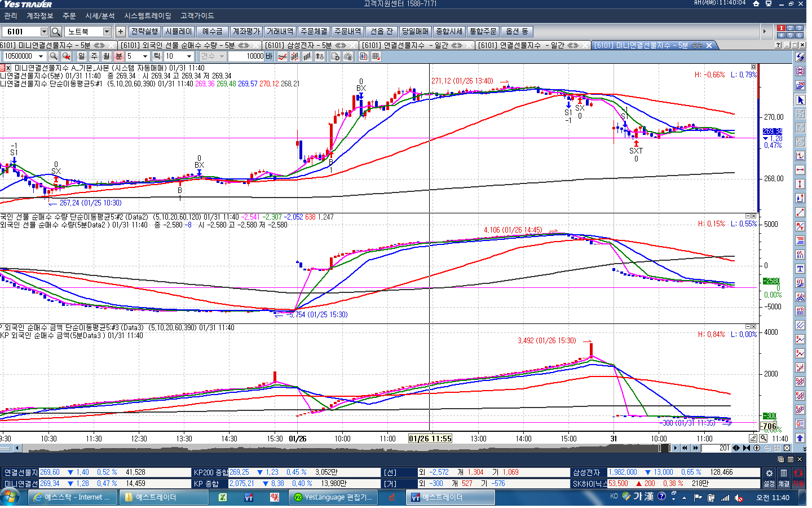Select the arrow pointer tool in right sidebar

tap(800, 100)
